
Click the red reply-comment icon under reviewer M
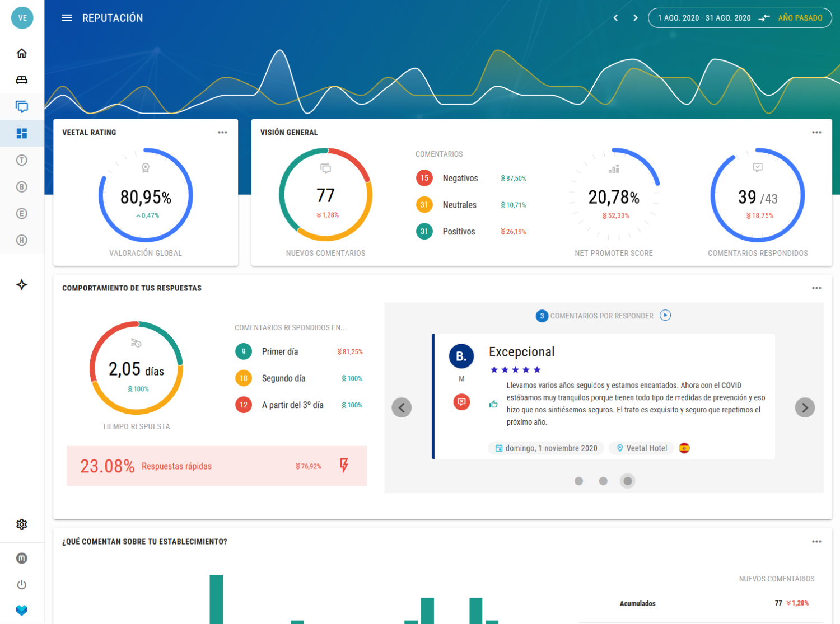[461, 402]
